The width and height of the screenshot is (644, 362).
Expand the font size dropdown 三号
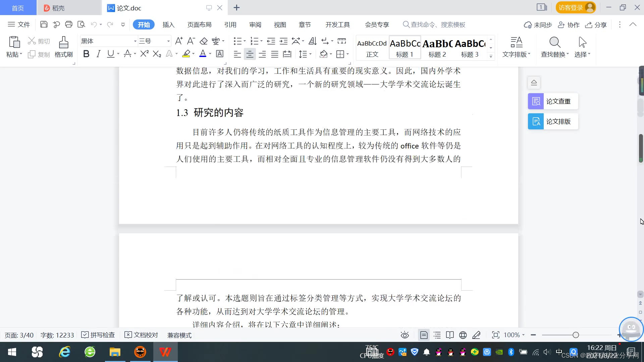(x=168, y=41)
